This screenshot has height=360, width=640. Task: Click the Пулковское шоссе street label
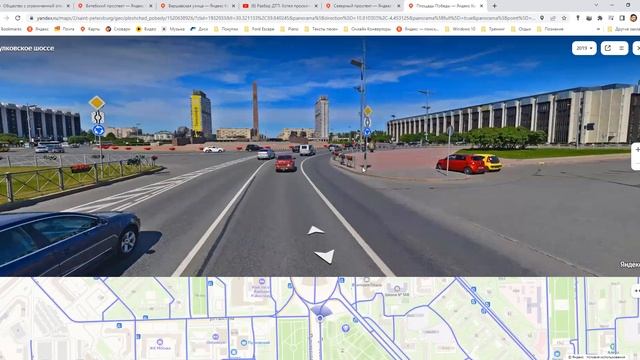pos(27,48)
